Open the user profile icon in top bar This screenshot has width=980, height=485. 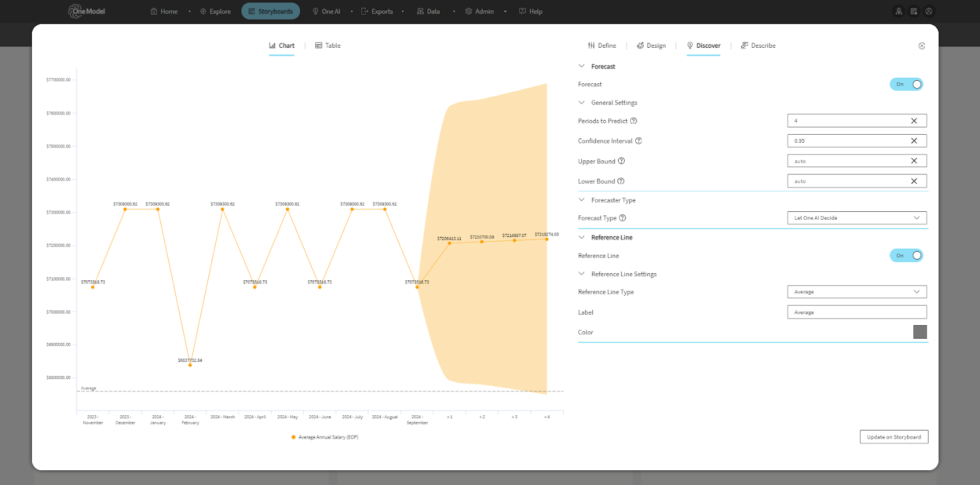coord(929,12)
